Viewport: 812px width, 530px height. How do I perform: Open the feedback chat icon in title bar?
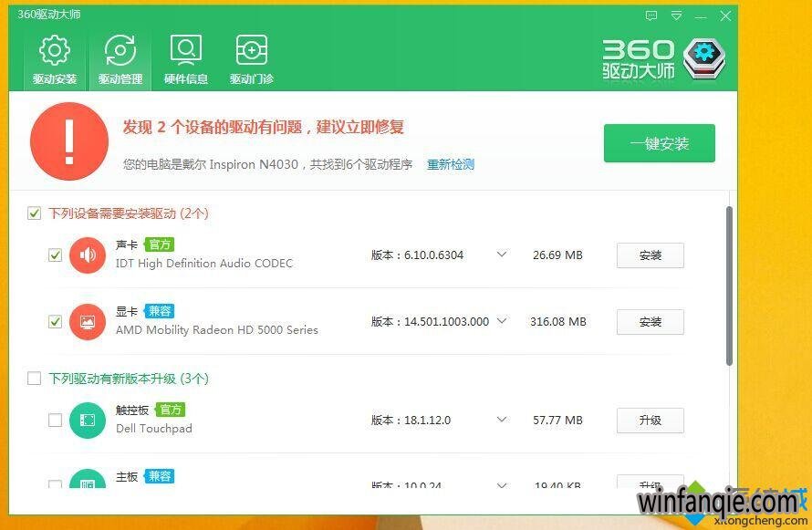tap(651, 16)
